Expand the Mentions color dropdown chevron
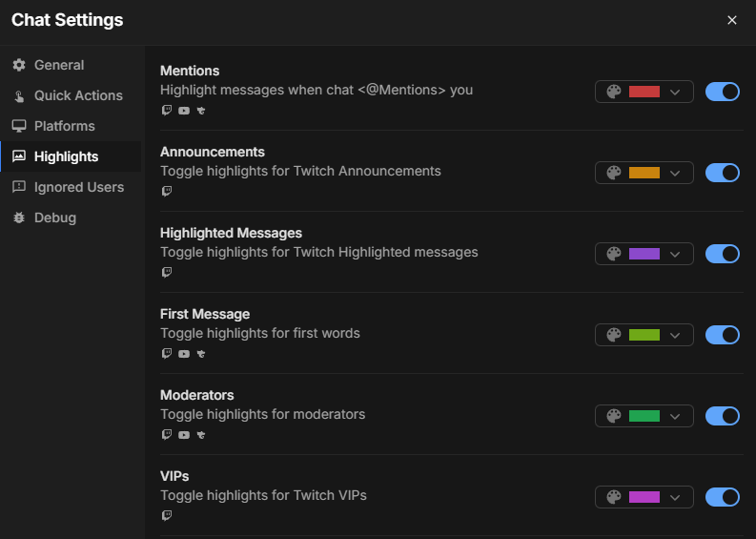Screen dimensions: 756x539 675,93
